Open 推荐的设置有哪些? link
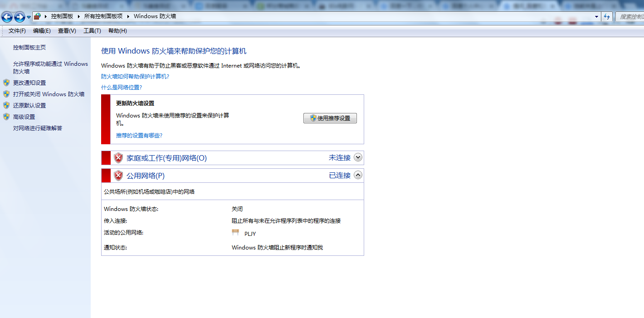The width and height of the screenshot is (644, 318). (x=139, y=136)
